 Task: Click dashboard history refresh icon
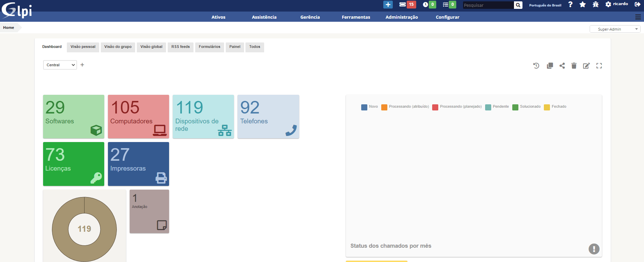536,66
